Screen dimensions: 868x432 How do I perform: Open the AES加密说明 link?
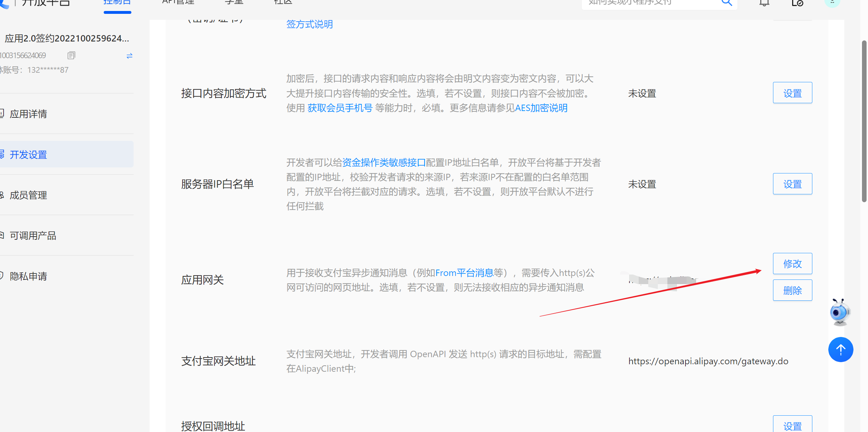(x=541, y=108)
